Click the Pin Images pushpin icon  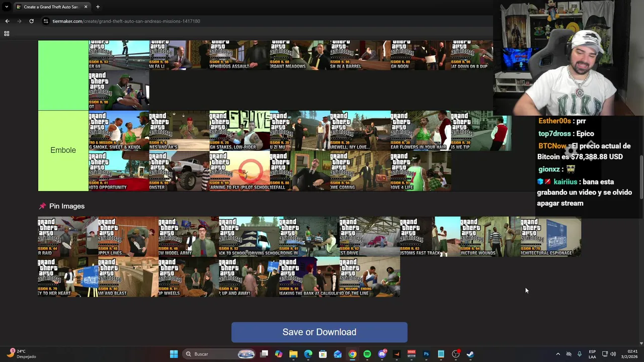pyautogui.click(x=42, y=206)
